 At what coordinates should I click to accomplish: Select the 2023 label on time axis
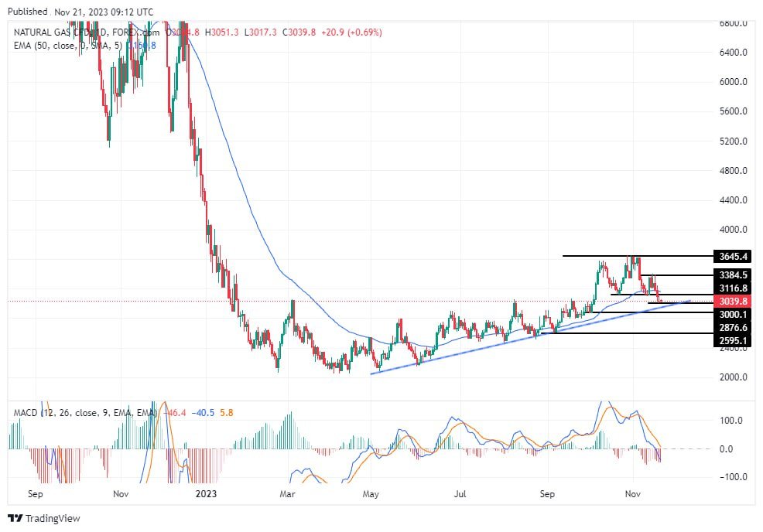(206, 492)
